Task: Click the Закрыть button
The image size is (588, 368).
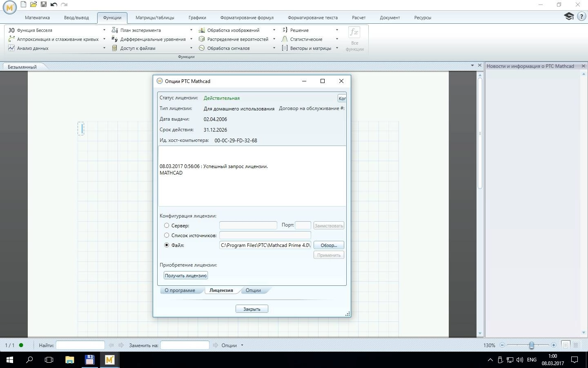Action: tap(252, 309)
